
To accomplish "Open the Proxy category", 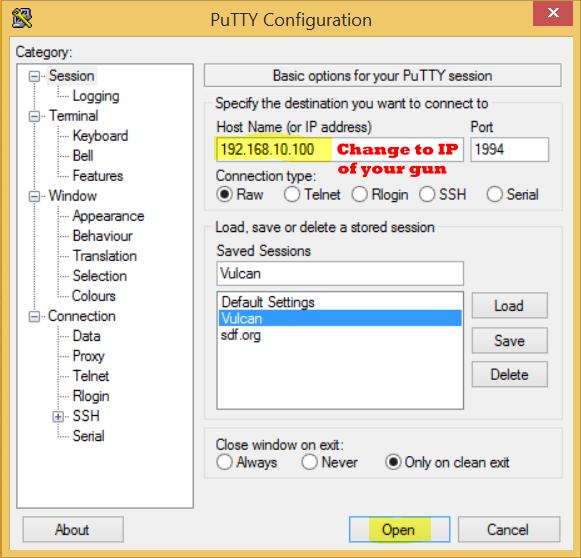I will 89,356.
